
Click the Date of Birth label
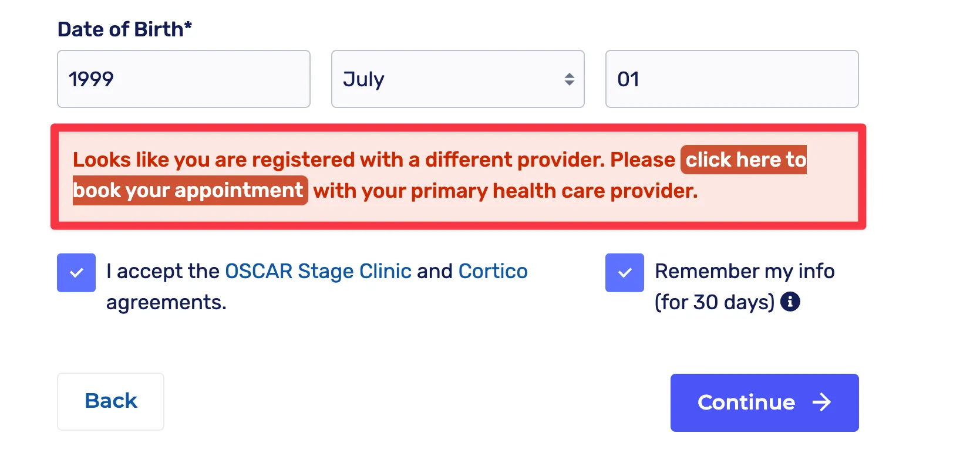pyautogui.click(x=124, y=29)
